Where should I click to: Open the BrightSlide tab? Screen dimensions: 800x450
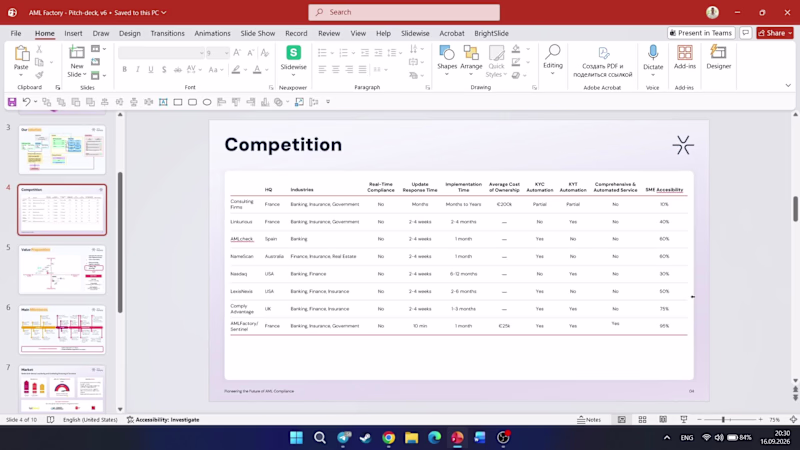pos(491,33)
